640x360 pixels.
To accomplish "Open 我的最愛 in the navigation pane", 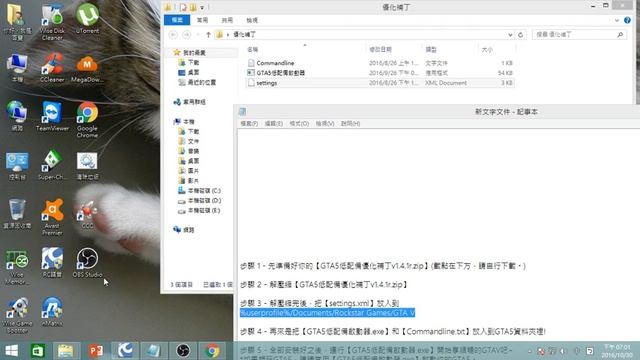I will coord(194,53).
